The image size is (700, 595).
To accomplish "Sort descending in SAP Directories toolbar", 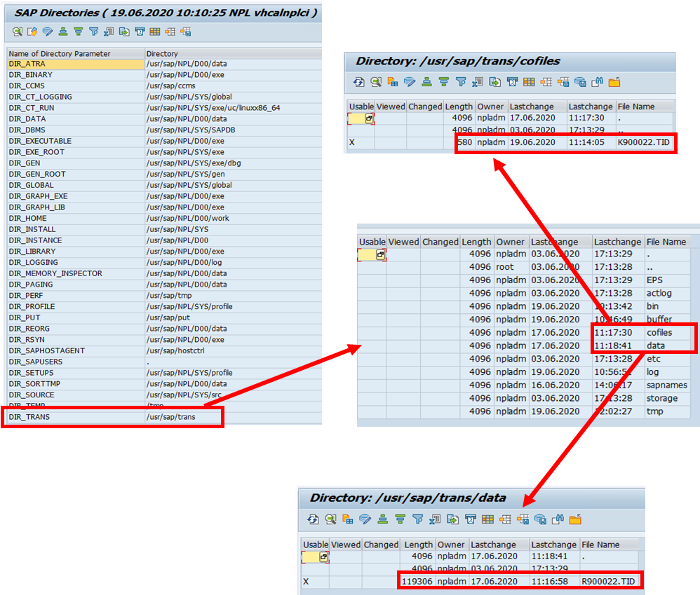I will (78, 32).
